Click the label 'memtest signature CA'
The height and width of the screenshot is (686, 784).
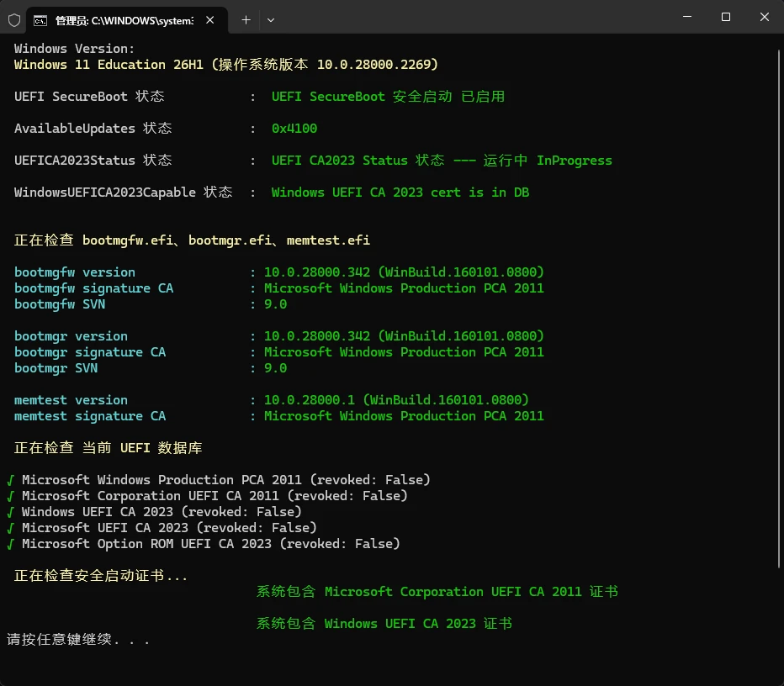[89, 416]
